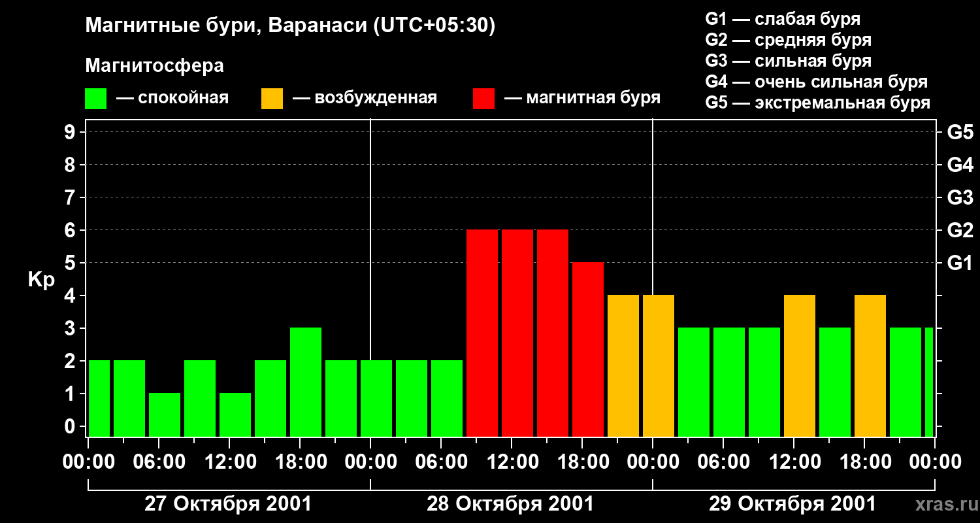This screenshot has width=980, height=523.
Task: Click the 06:00 time label for 28 Октября
Action: (x=441, y=462)
